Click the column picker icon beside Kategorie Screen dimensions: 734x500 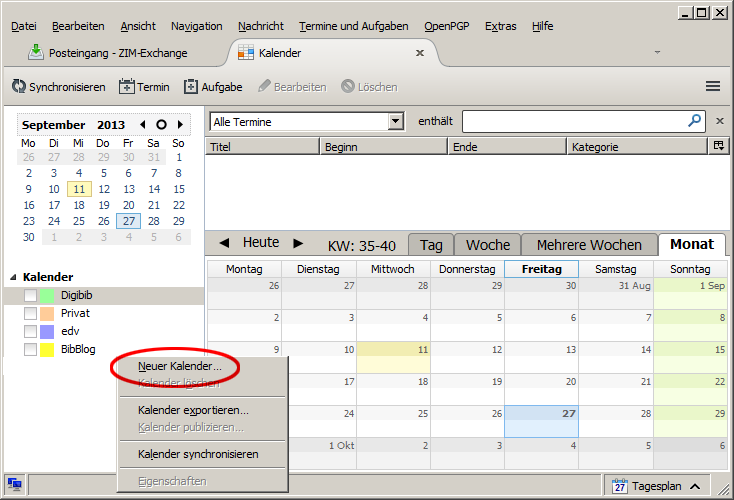[717, 146]
